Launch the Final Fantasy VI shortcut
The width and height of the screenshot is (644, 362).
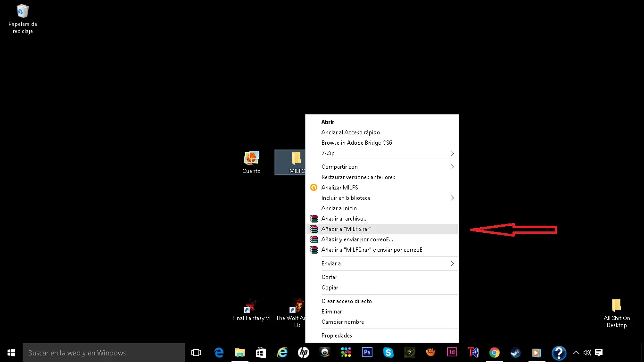[251, 307]
